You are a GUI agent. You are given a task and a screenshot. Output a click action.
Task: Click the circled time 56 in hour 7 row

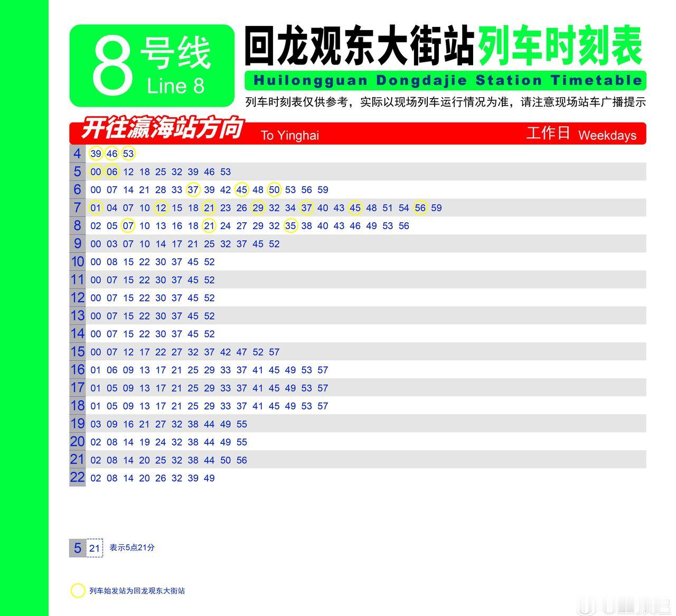coord(420,207)
